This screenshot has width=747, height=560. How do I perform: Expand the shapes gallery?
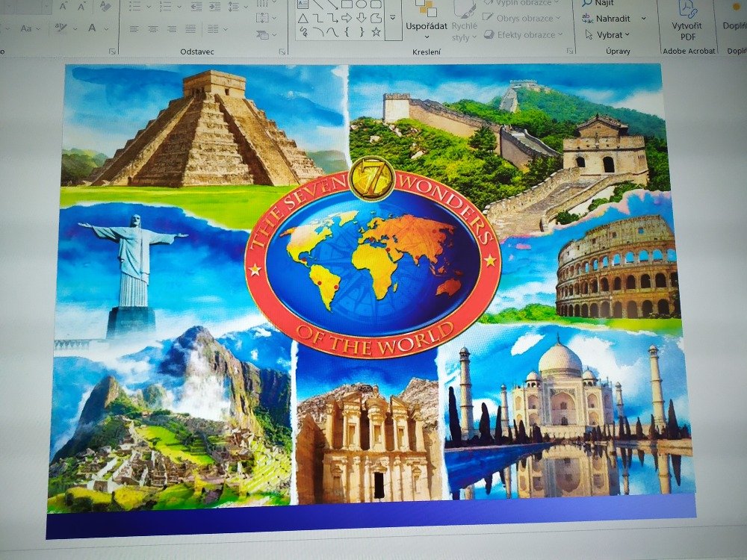[393, 18]
